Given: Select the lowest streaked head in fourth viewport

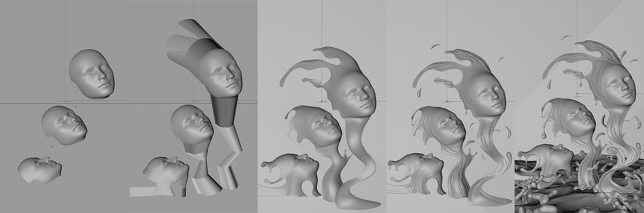Looking at the screenshot, I should (416, 174).
